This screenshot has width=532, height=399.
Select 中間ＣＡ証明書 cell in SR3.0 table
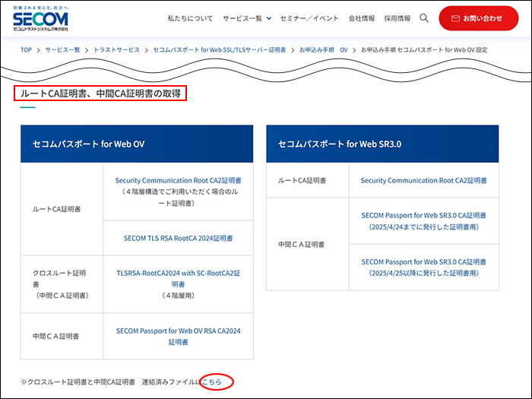pos(307,244)
